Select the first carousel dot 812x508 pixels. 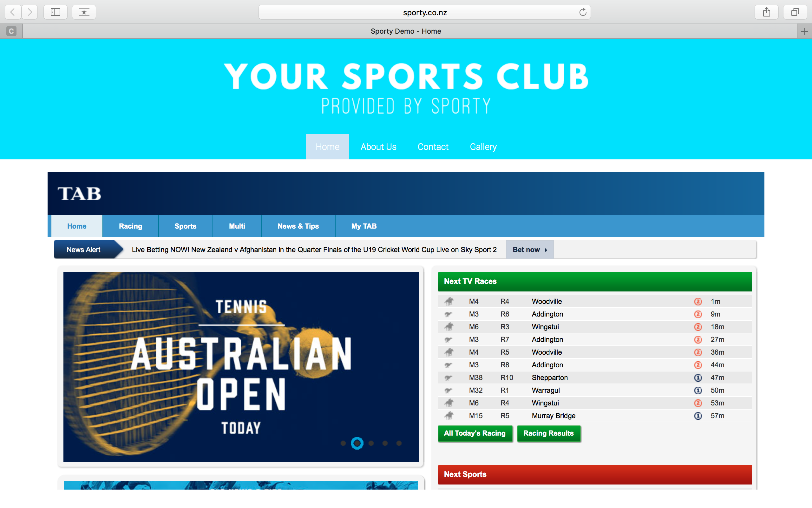pos(343,444)
